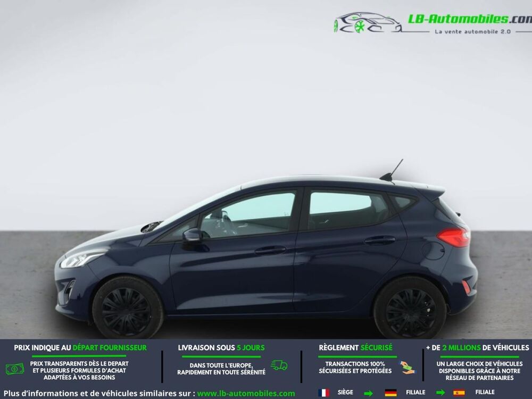This screenshot has width=532, height=399.
Task: Click the green banknote money icon
Action: pos(15,369)
